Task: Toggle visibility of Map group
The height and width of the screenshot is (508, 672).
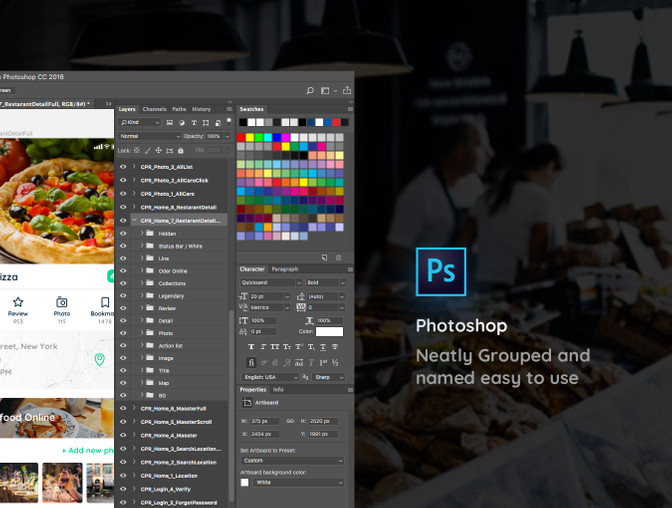Action: click(x=123, y=382)
